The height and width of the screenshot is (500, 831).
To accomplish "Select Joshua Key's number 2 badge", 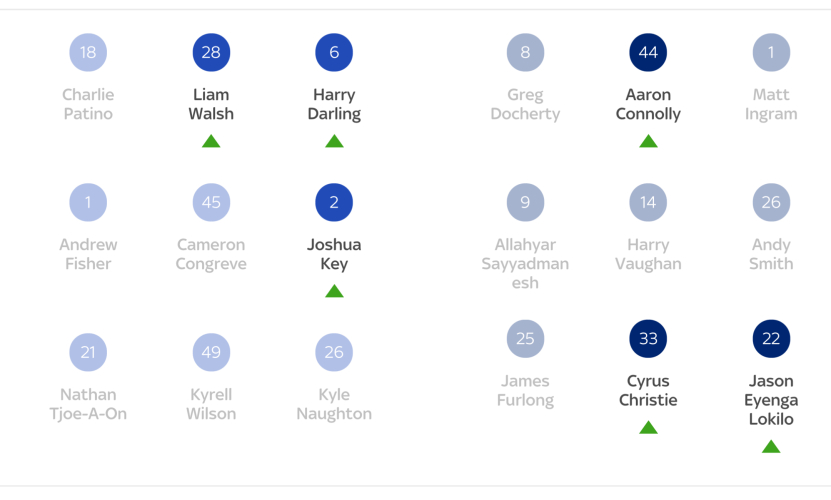I will 334,202.
